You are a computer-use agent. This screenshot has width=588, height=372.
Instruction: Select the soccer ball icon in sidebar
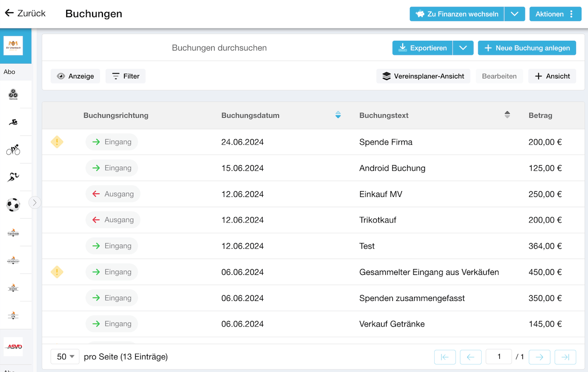click(x=13, y=205)
